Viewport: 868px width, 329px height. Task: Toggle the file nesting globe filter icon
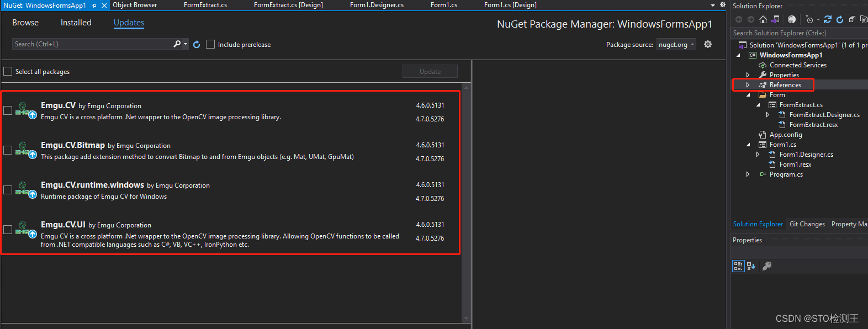click(x=792, y=19)
